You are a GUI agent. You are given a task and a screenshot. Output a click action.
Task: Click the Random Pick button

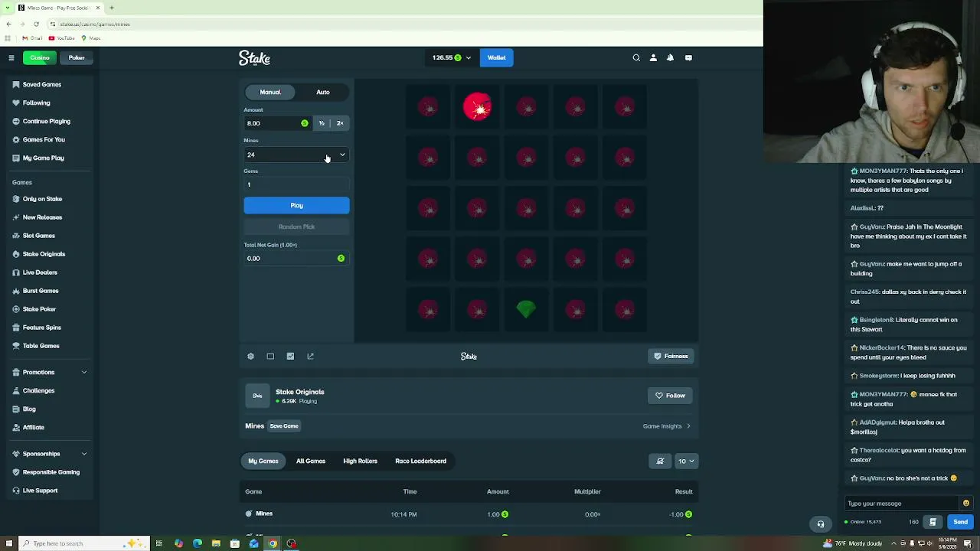(x=296, y=227)
